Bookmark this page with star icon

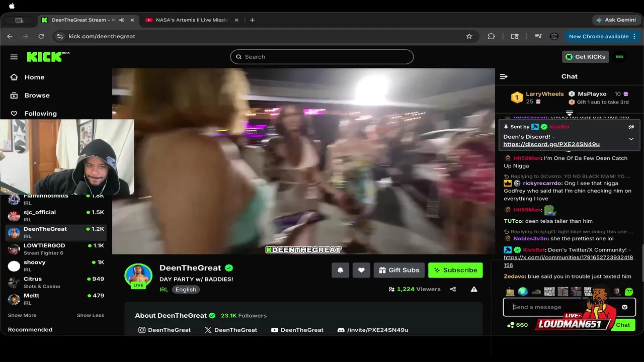point(469,36)
